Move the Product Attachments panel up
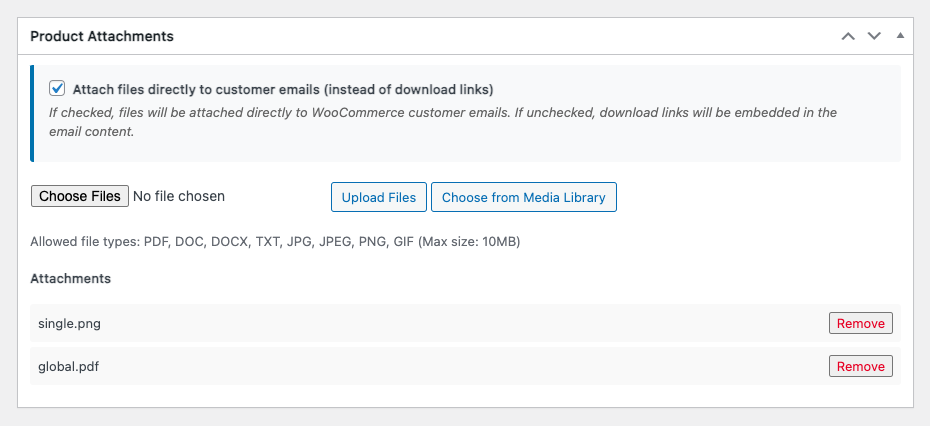The width and height of the screenshot is (930, 426). pyautogui.click(x=848, y=36)
